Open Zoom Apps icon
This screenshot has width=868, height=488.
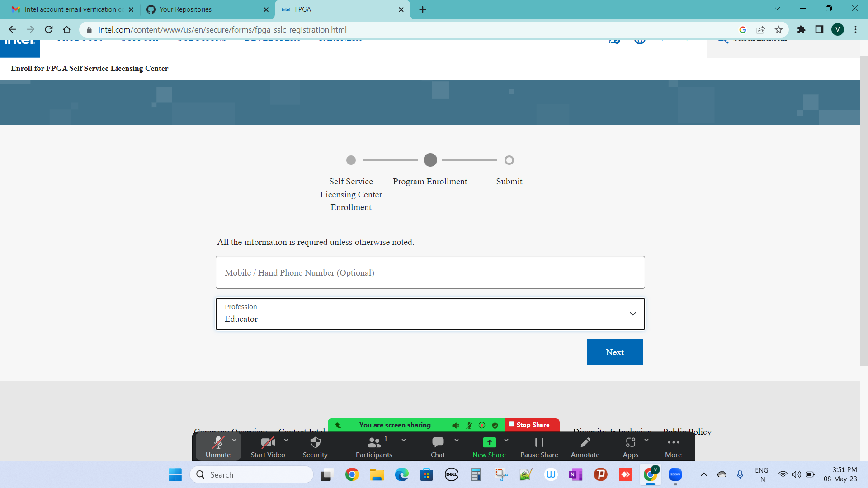[x=630, y=442]
